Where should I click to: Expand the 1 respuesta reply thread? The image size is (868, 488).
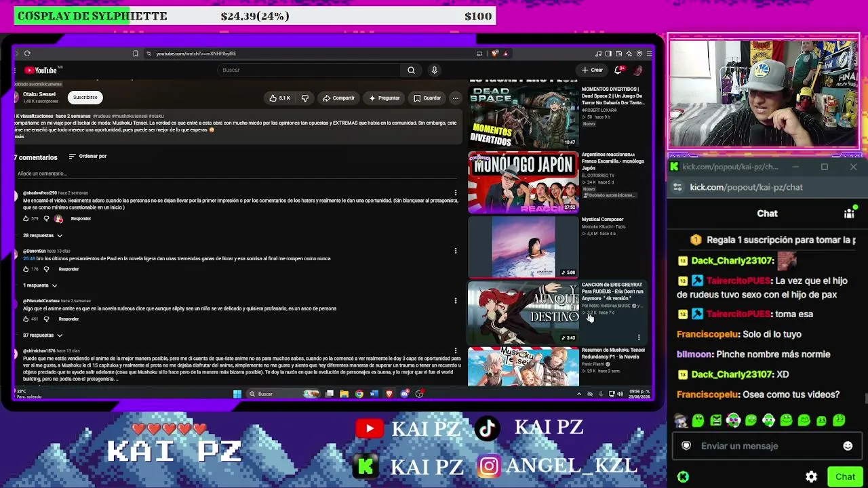click(x=40, y=285)
